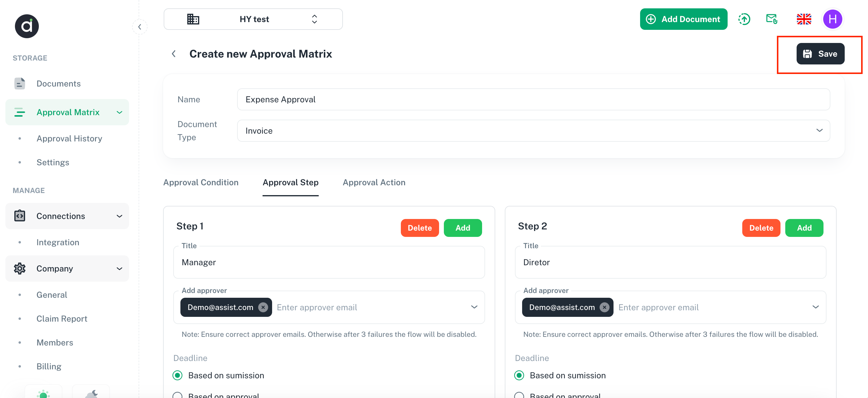Image resolution: width=868 pixels, height=398 pixels.
Task: Remove the Demo@assist.com approver from Step 2
Action: [605, 307]
